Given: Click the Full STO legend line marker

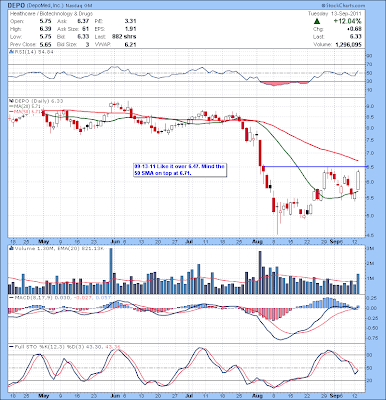Looking at the screenshot, I should (10, 347).
